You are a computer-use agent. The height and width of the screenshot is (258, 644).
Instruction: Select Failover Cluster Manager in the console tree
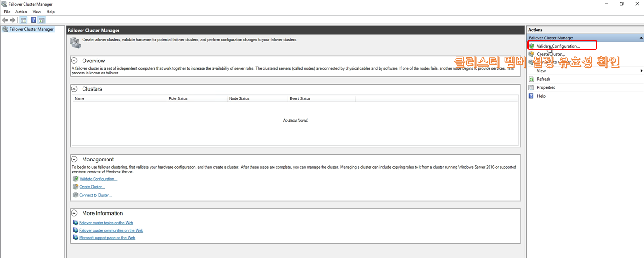click(32, 29)
